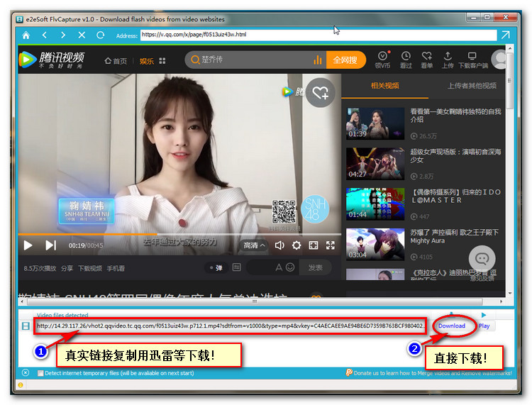Switch to 上传者其他视频 tab
532x405 pixels.
(x=472, y=86)
